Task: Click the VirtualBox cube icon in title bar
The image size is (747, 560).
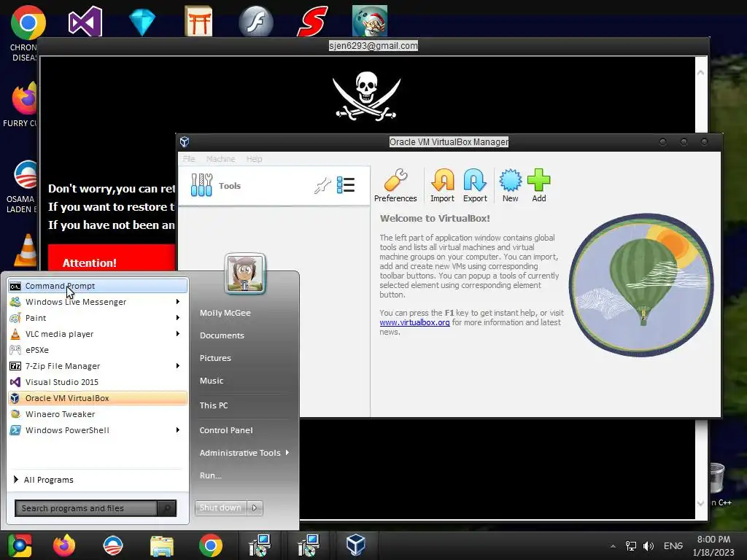Action: [x=185, y=141]
